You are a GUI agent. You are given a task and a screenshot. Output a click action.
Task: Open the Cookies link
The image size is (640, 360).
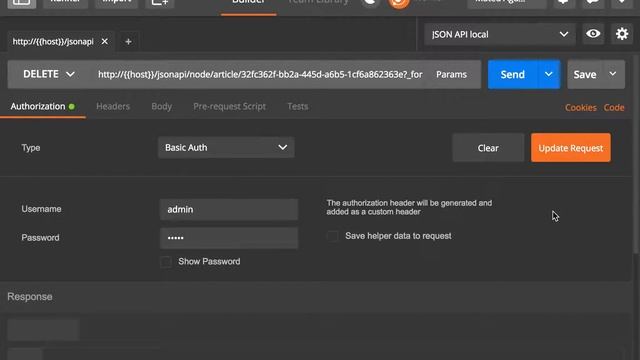pyautogui.click(x=580, y=107)
